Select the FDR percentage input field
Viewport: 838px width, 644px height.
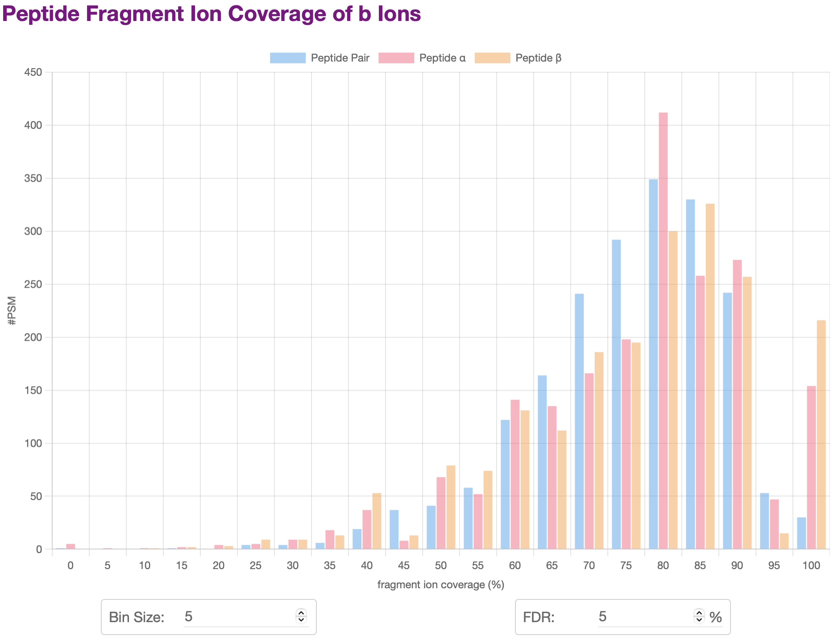coord(647,617)
